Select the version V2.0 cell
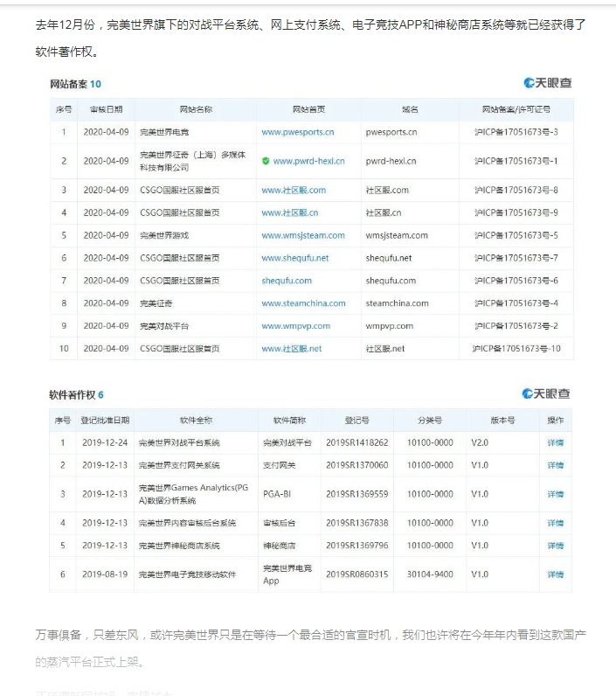616x696 pixels. [480, 443]
